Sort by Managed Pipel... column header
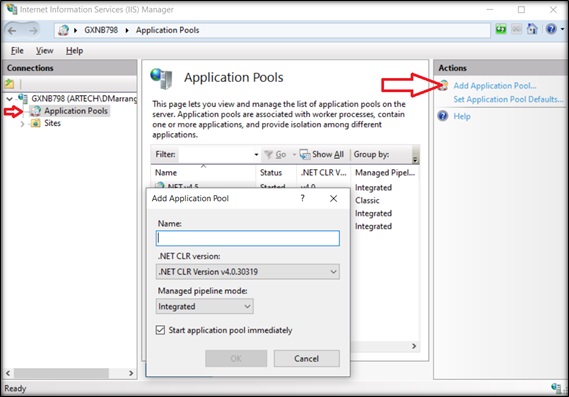 385,173
